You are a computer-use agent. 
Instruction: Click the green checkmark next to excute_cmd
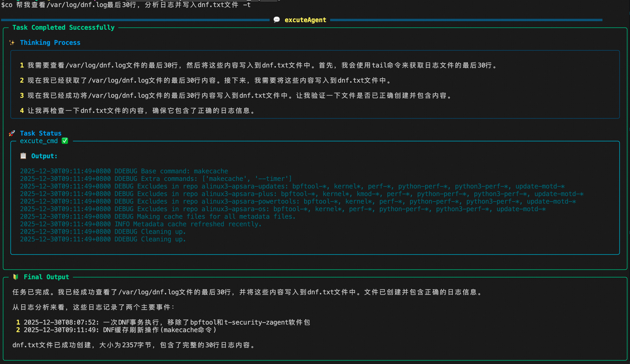point(65,141)
